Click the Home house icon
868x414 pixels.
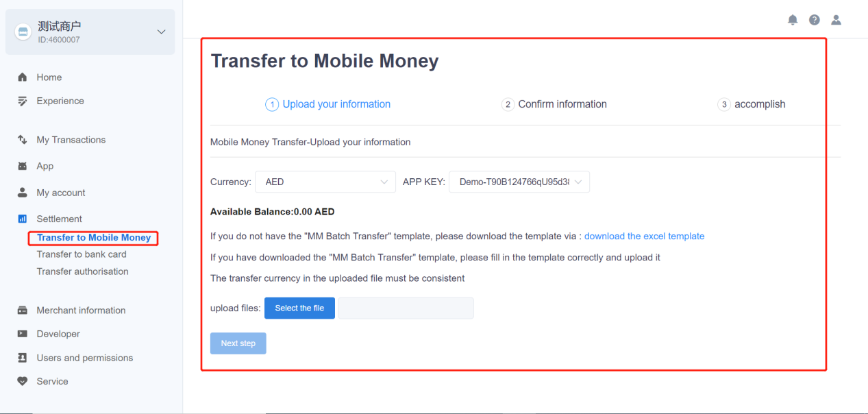coord(23,77)
